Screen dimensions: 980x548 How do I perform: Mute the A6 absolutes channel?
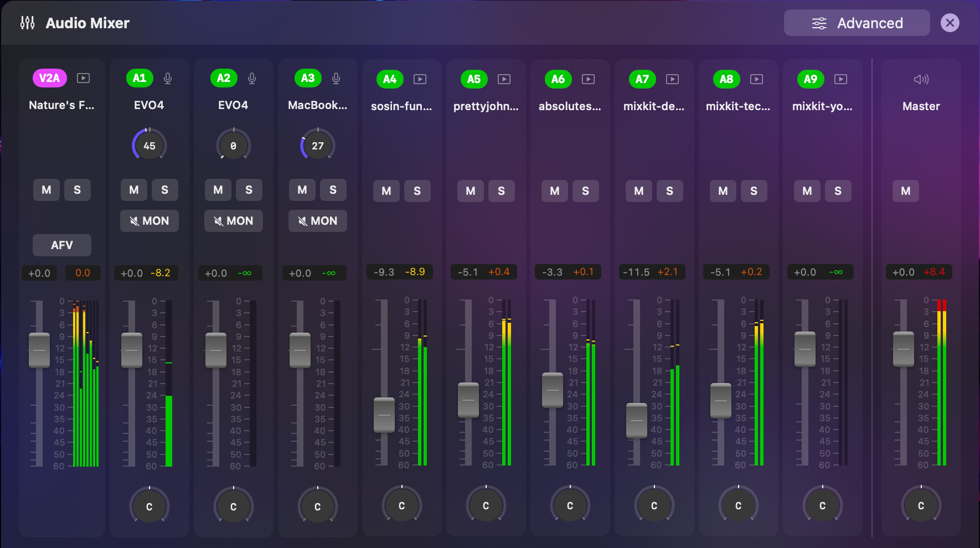pos(555,191)
